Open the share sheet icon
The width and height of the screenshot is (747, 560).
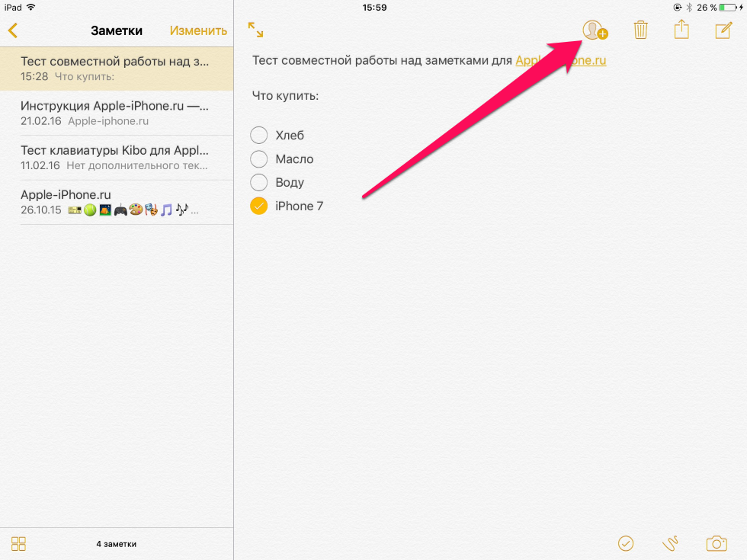tap(681, 30)
